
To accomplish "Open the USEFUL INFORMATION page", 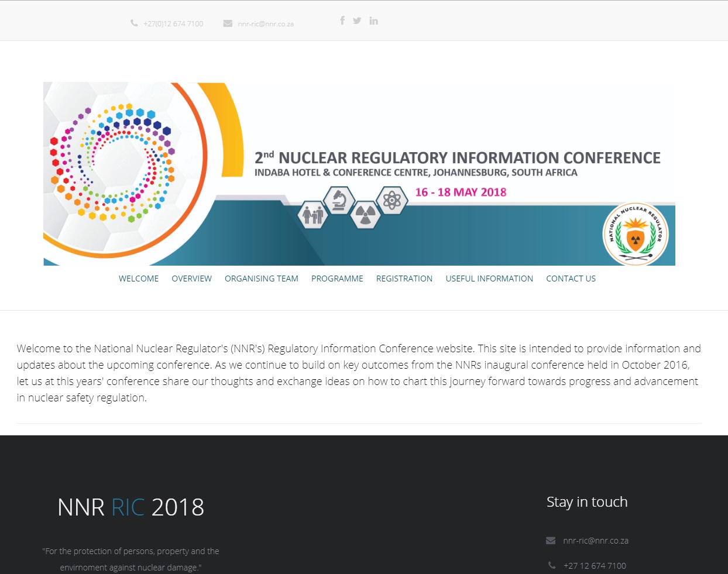I will coord(489,279).
